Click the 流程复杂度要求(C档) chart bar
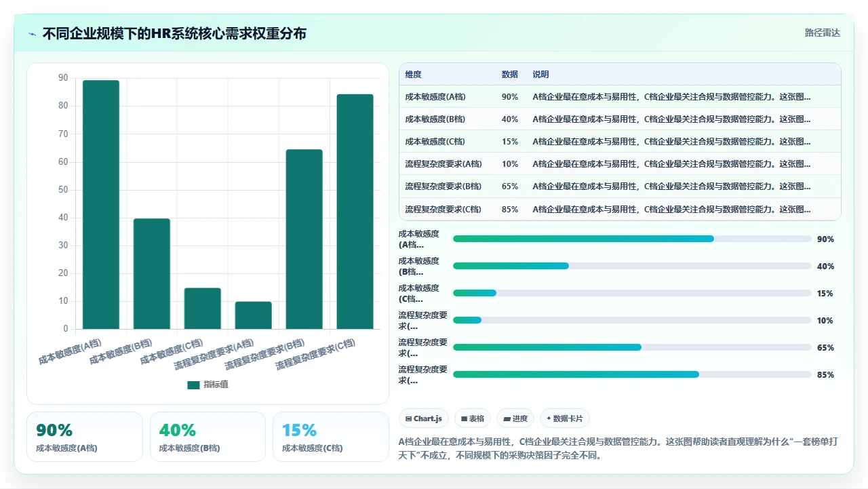The image size is (868, 489). tap(355, 212)
